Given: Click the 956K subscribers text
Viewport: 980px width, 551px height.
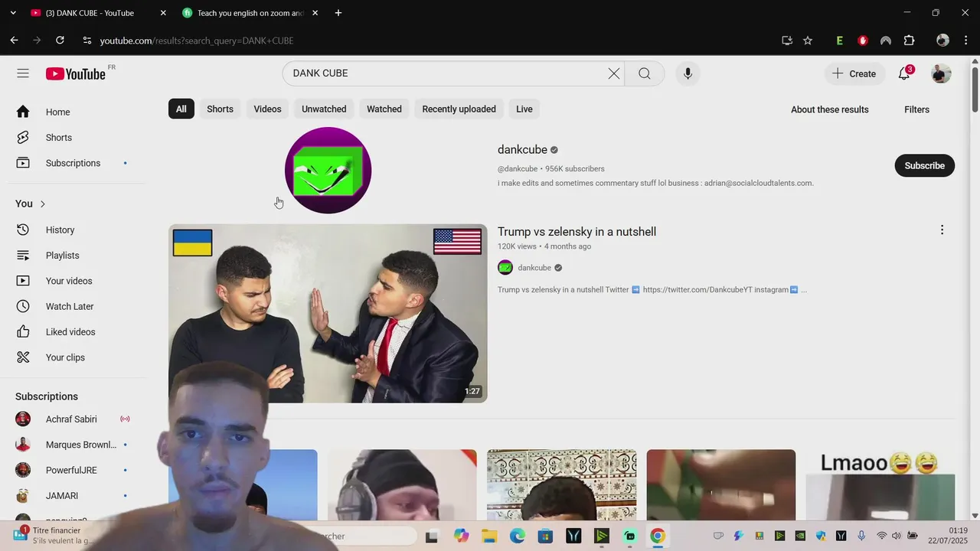Looking at the screenshot, I should [x=574, y=169].
